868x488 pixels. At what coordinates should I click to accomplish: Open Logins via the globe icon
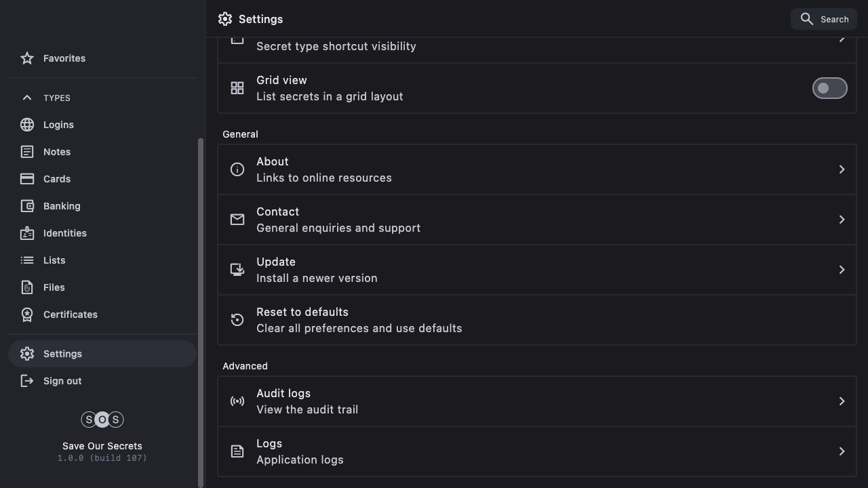point(27,125)
